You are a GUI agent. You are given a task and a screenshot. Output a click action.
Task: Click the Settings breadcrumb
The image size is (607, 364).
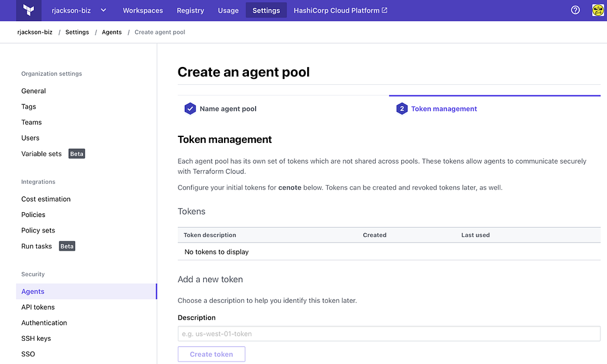[x=77, y=32]
